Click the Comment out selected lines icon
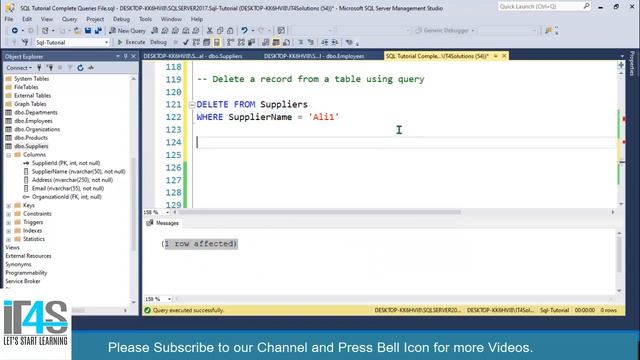This screenshot has width=640, height=360. click(x=300, y=42)
